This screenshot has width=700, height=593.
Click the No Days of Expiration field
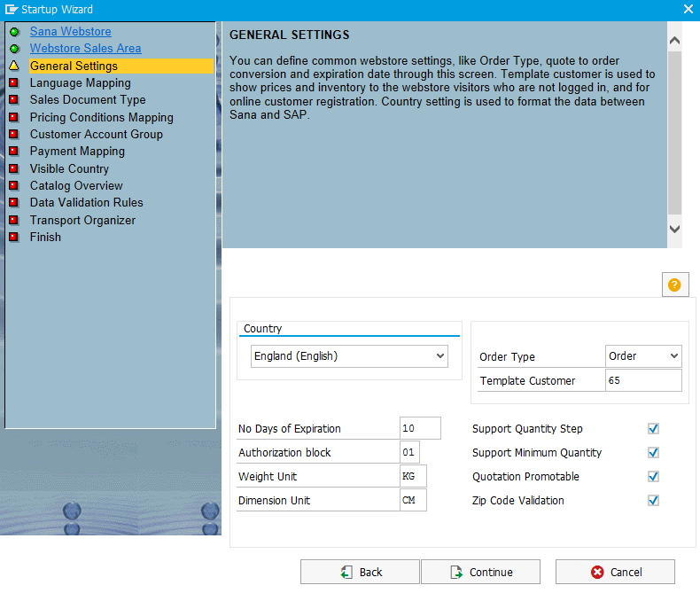coord(420,428)
